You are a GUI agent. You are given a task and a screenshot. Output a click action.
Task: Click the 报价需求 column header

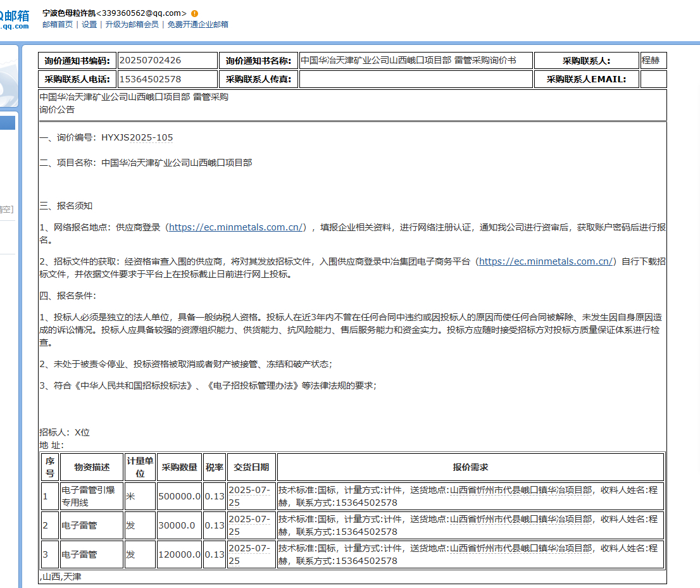470,467
